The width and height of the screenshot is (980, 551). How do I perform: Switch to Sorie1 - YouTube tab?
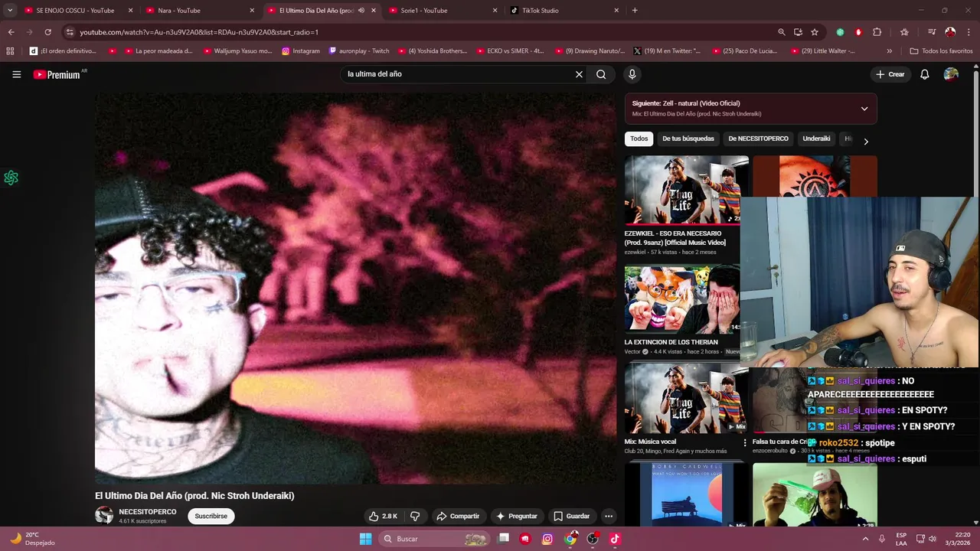click(442, 11)
